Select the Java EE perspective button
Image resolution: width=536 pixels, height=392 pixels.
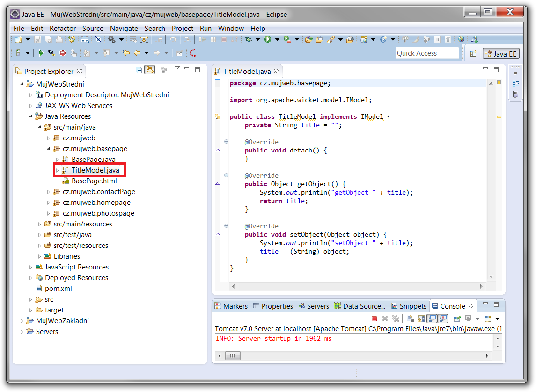coord(500,54)
